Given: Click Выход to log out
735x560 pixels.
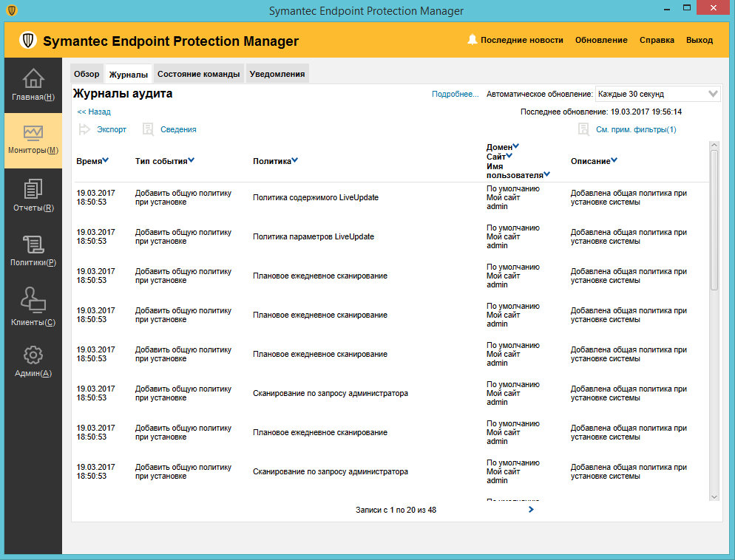Looking at the screenshot, I should click(x=700, y=41).
